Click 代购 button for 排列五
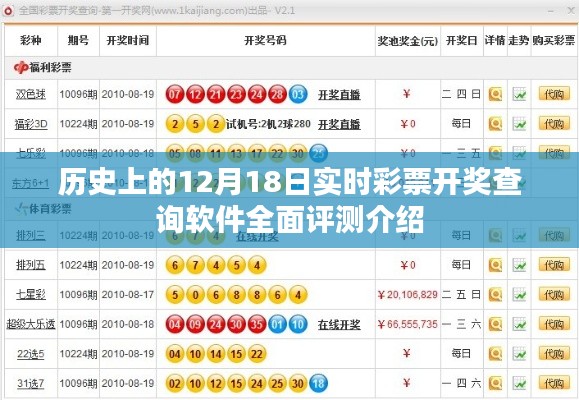This screenshot has width=579, height=400. 554,265
